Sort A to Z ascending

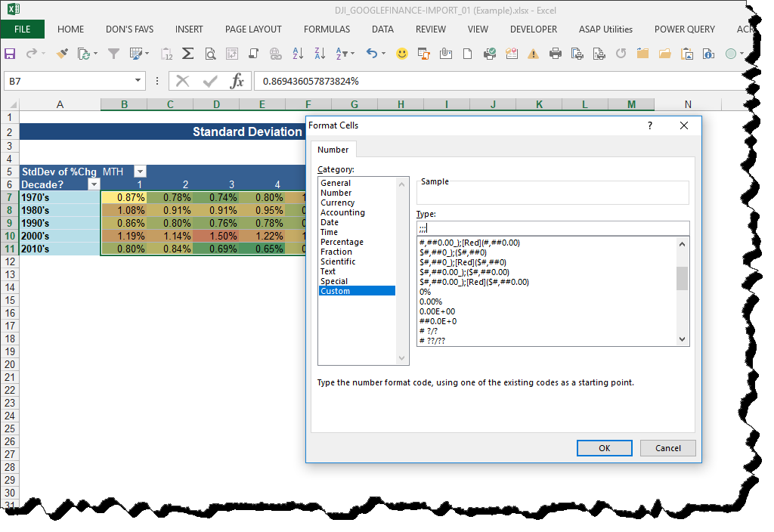298,54
